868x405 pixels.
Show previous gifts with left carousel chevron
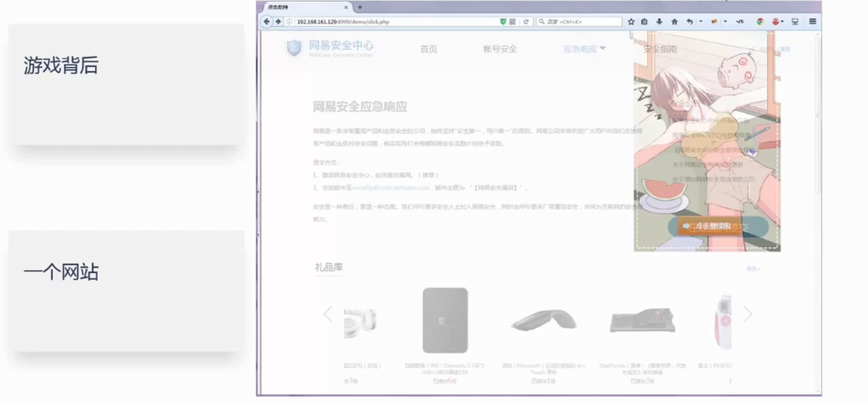[328, 314]
